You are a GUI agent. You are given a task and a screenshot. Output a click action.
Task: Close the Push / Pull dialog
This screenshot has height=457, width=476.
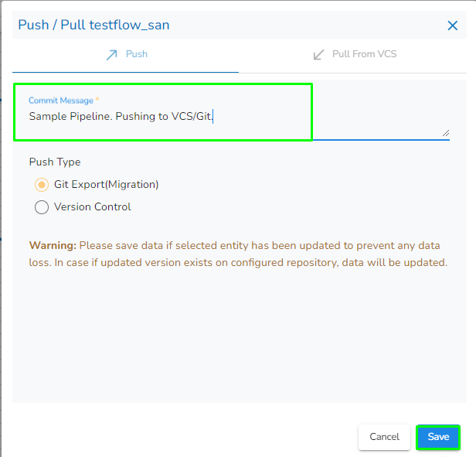[453, 26]
